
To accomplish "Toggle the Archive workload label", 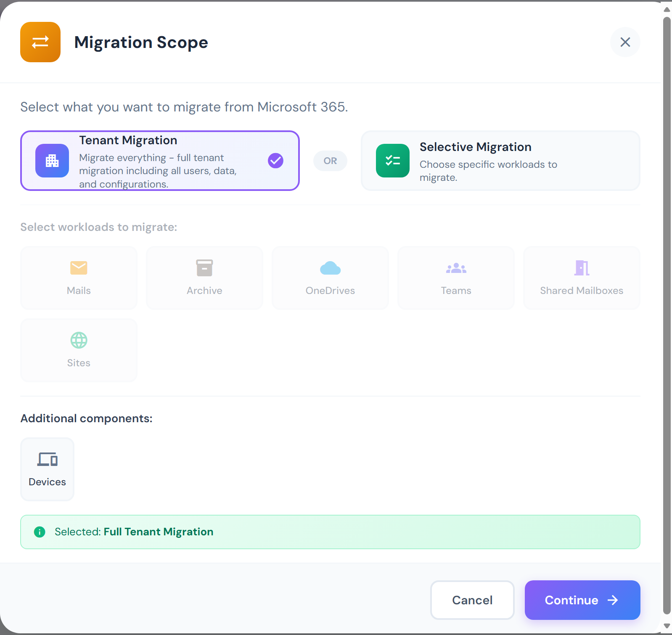I will coord(204,291).
